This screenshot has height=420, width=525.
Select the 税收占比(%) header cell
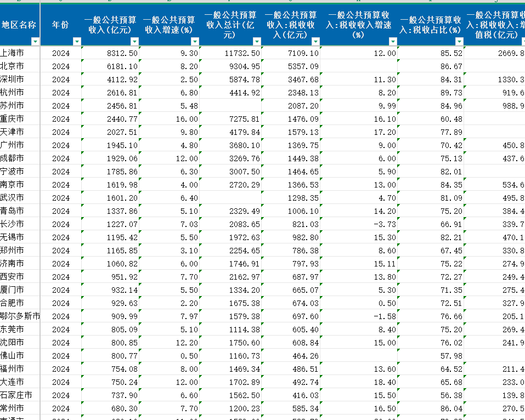click(x=431, y=25)
